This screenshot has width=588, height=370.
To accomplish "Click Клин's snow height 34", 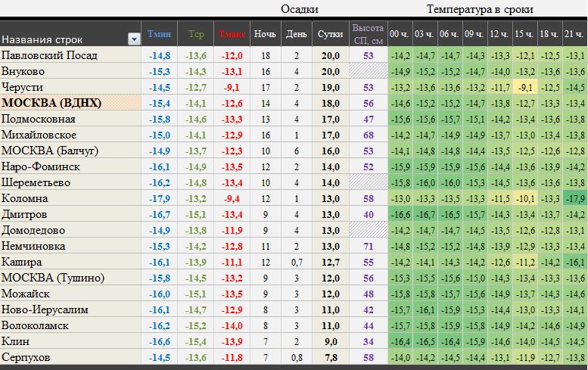I will [369, 341].
